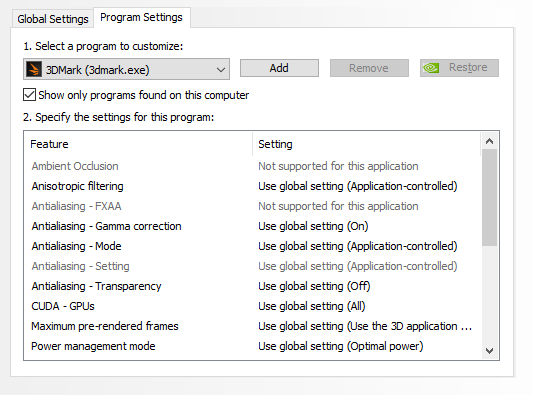Click the scroll down arrow of settings list
The image size is (533, 395).
[489, 350]
